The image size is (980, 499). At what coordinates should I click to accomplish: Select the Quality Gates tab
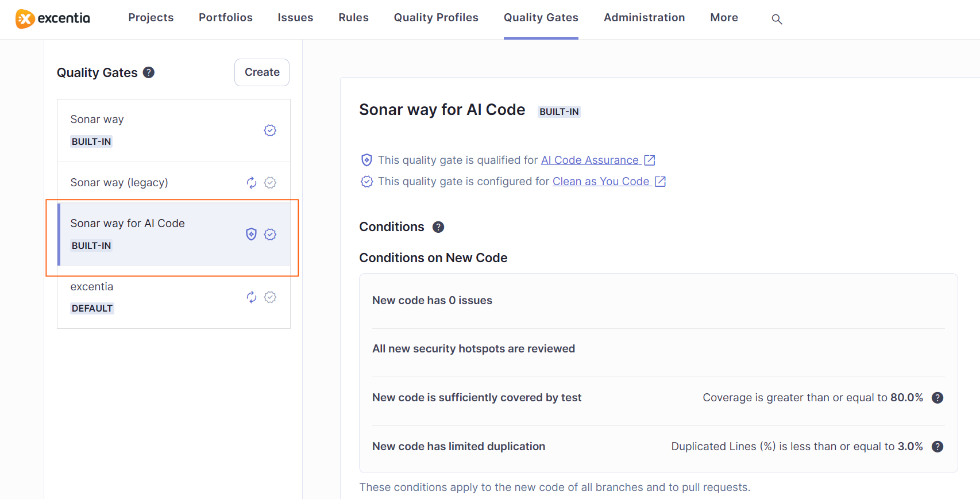coord(541,18)
